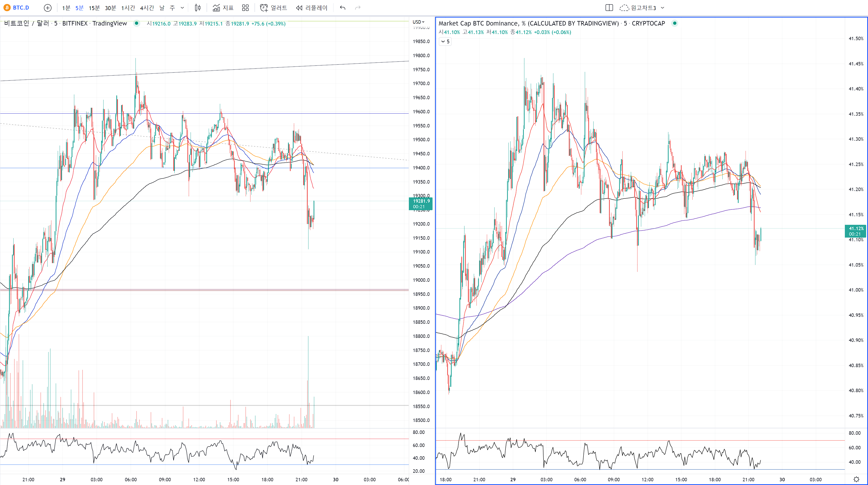Click the BTC.D symbol search button
Image resolution: width=868 pixels, height=485 pixels.
pos(17,8)
